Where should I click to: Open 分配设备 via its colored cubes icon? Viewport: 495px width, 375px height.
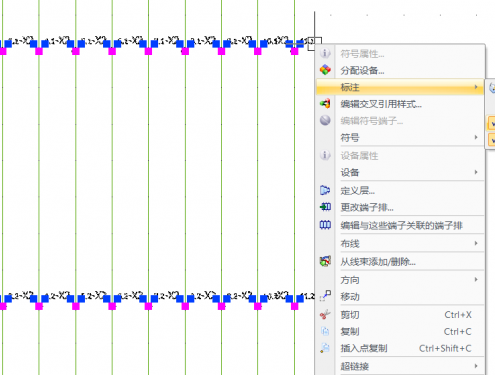click(x=325, y=70)
